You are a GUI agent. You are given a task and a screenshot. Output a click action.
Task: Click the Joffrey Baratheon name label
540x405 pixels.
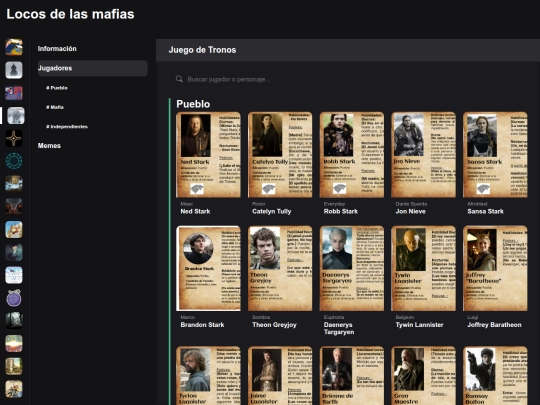click(x=494, y=325)
